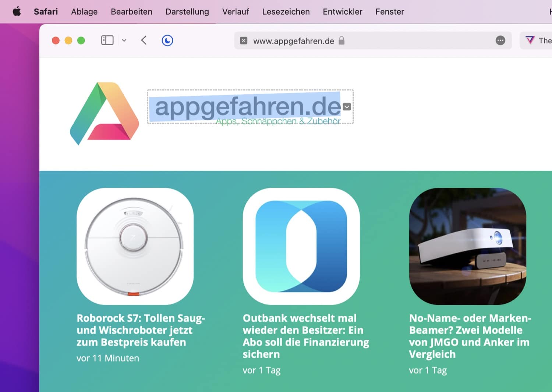
Task: Click the Outbank app icon thumbnail
Action: click(301, 246)
